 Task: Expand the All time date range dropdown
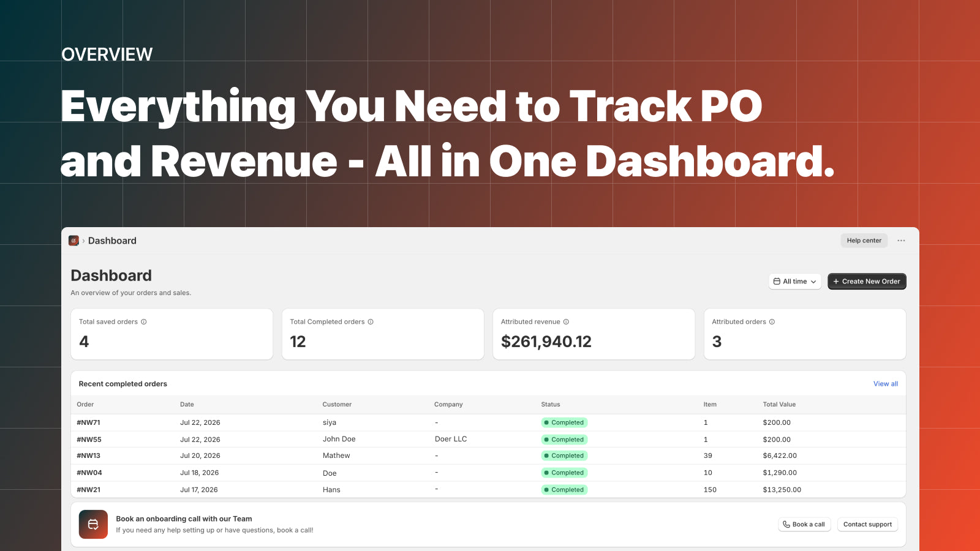(795, 282)
